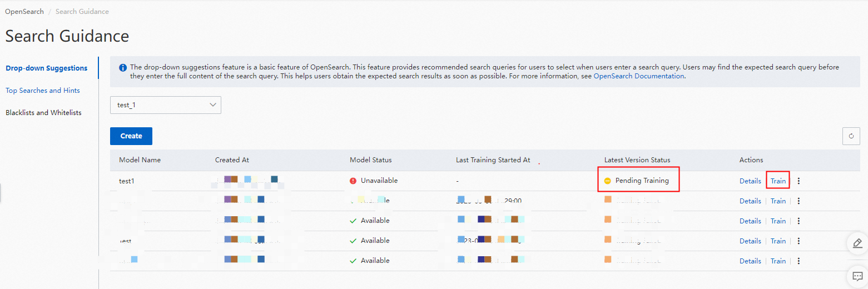Open Top Searches and Hints menu item
Image resolution: width=868 pixels, height=289 pixels.
click(x=43, y=91)
